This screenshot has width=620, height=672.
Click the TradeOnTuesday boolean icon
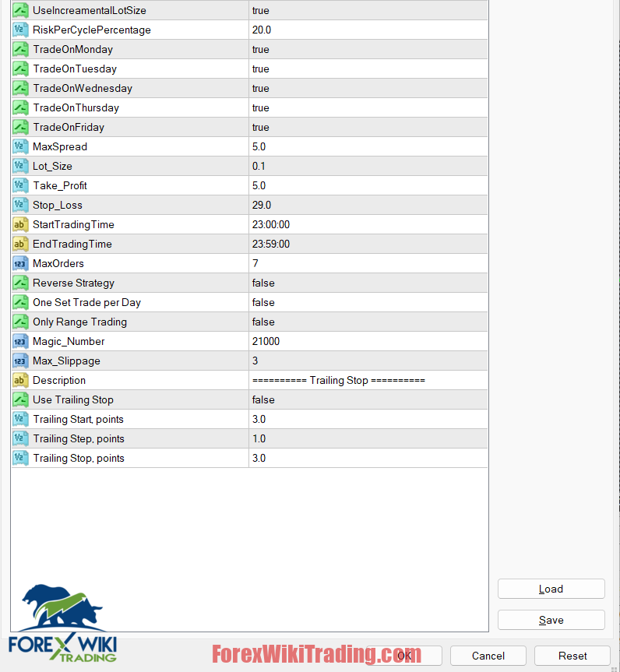(20, 69)
